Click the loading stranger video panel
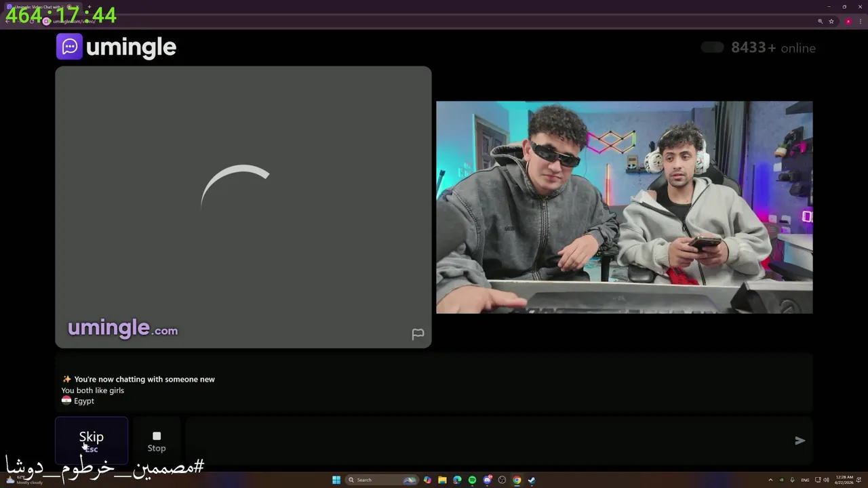The width and height of the screenshot is (868, 488). click(x=243, y=207)
